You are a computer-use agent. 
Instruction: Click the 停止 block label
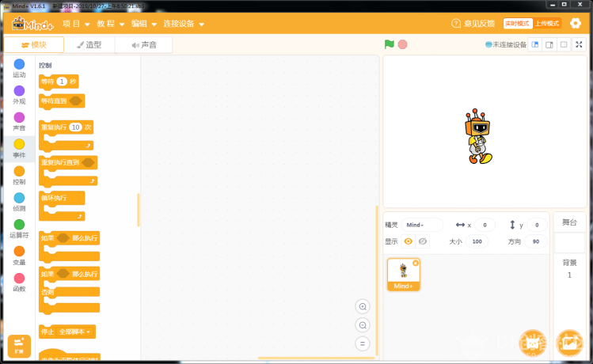click(48, 332)
